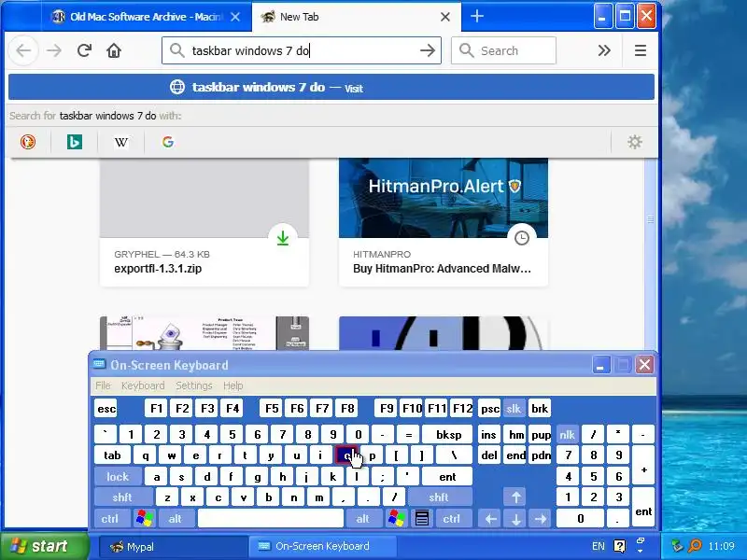This screenshot has width=747, height=560.
Task: Click the context menu key on keyboard
Action: click(422, 518)
